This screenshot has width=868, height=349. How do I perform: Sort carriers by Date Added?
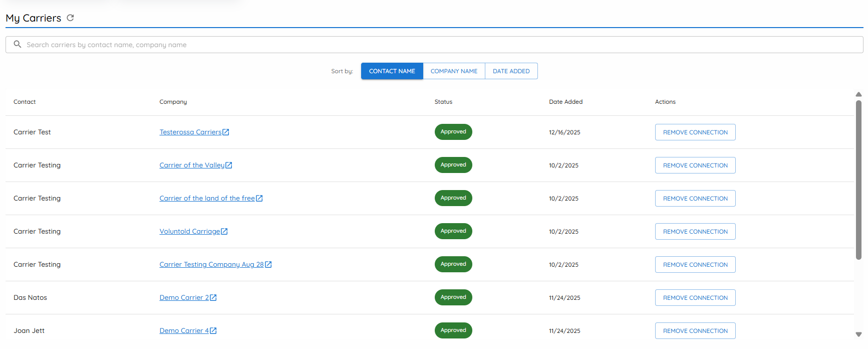coord(511,71)
